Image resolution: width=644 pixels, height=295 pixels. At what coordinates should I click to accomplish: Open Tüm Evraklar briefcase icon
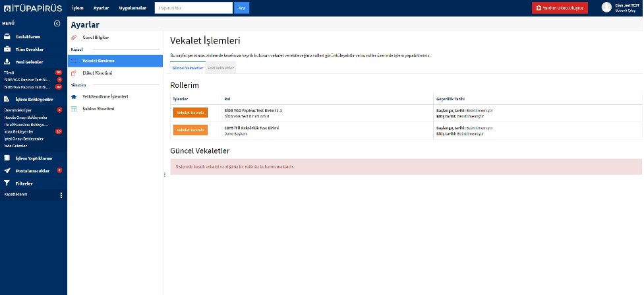pos(7,49)
